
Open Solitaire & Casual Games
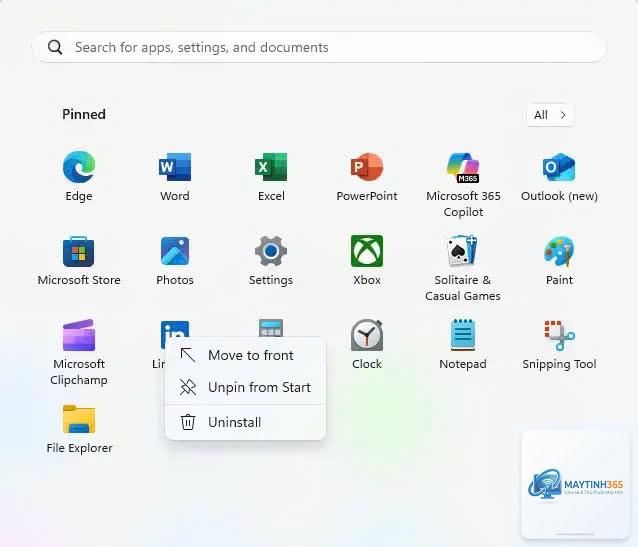coord(463,251)
